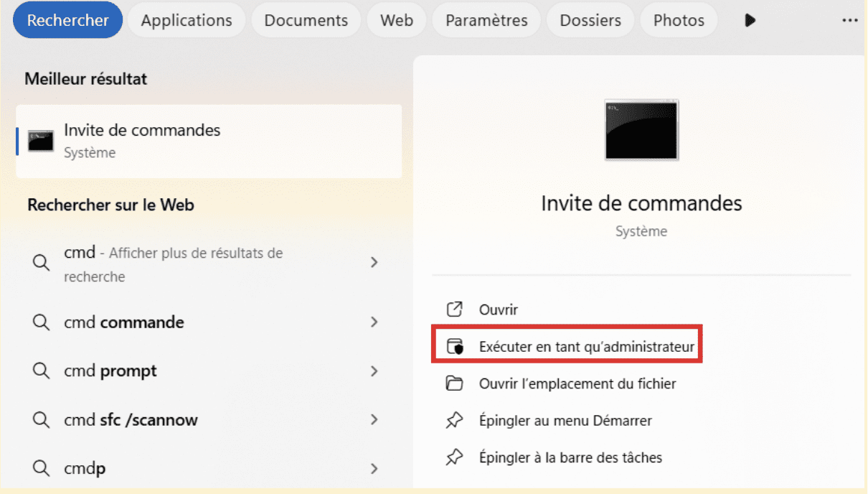Screen dimensions: 868x494
Task: Click the ellipsis for more options
Action: [850, 20]
